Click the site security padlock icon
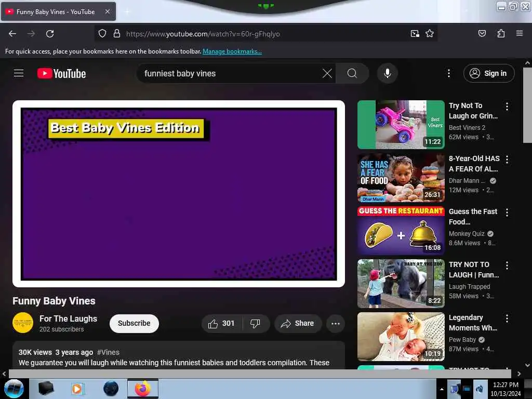The image size is (532, 399). tap(117, 34)
